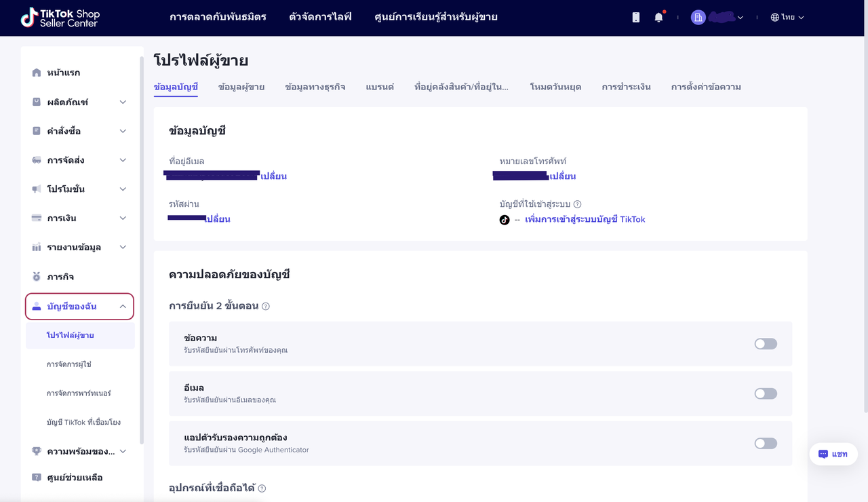Click the help icon next to อุปกรณ์ที่เชื่อถือได้
The height and width of the screenshot is (502, 868).
pos(262,488)
